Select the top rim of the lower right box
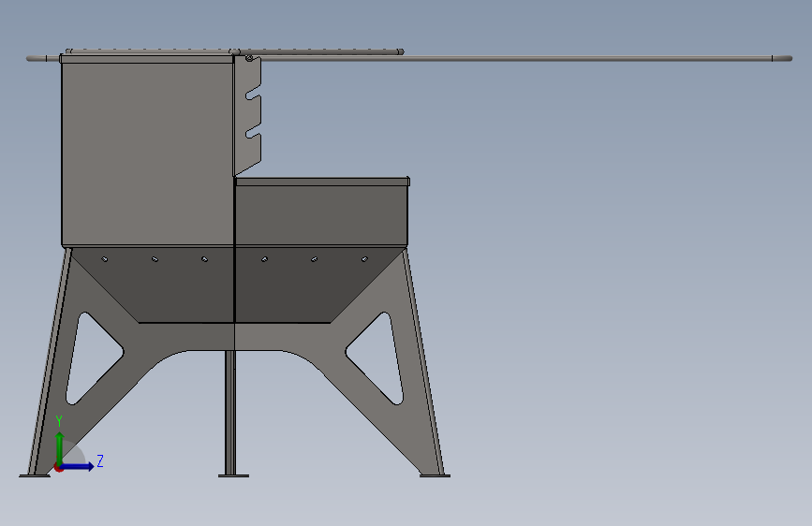Screen dimensions: 812x526 pyautogui.click(x=322, y=182)
